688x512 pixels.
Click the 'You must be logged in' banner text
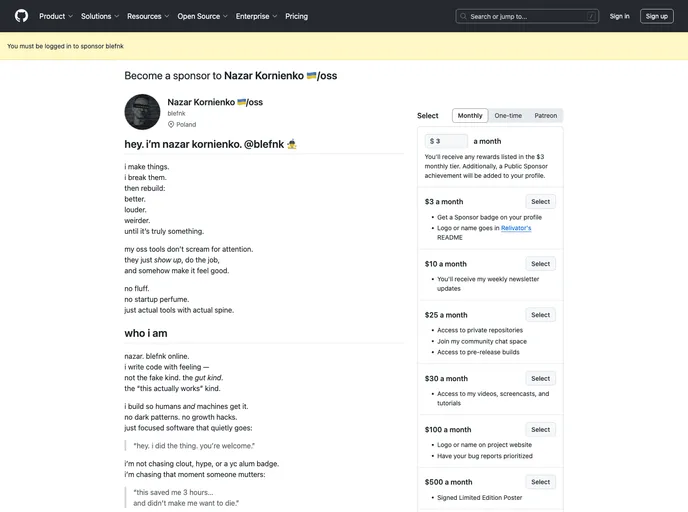click(65, 46)
